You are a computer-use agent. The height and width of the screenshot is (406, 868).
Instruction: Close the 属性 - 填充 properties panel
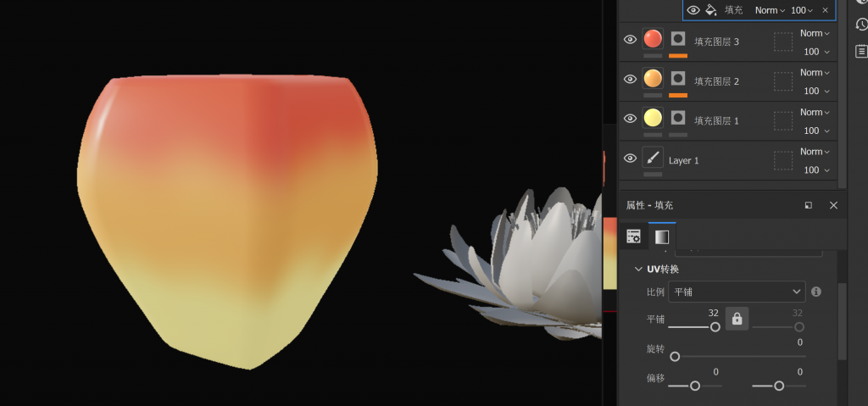pos(833,205)
